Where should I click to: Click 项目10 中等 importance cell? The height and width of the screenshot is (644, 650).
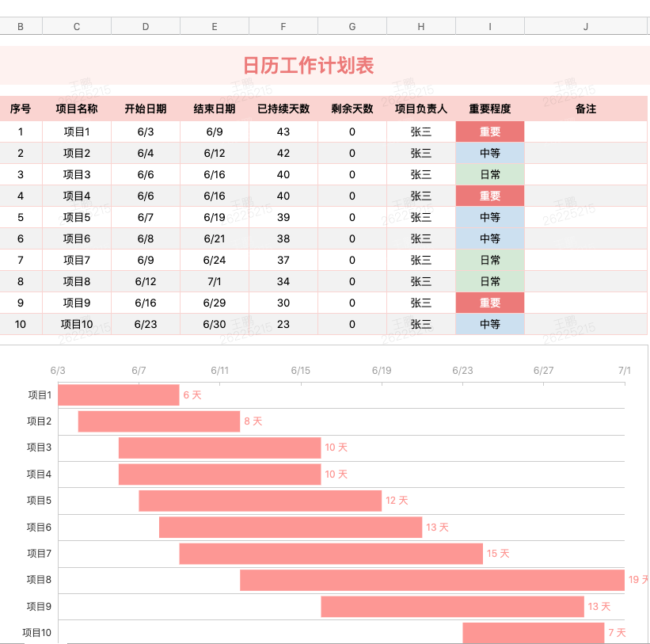click(x=489, y=324)
